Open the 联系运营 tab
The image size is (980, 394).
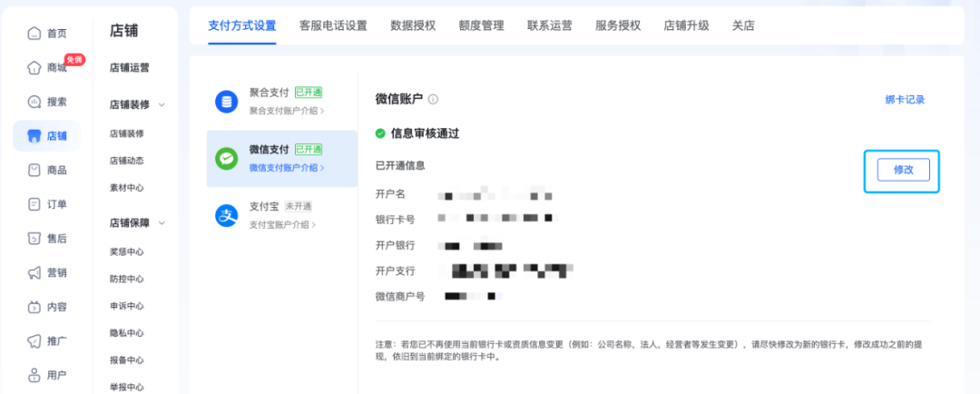point(549,25)
